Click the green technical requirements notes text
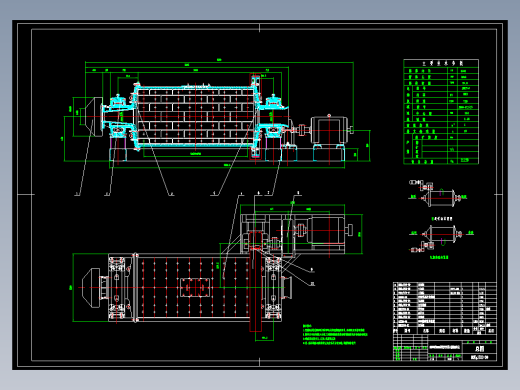This screenshot has width=520, height=390. [x=335, y=334]
